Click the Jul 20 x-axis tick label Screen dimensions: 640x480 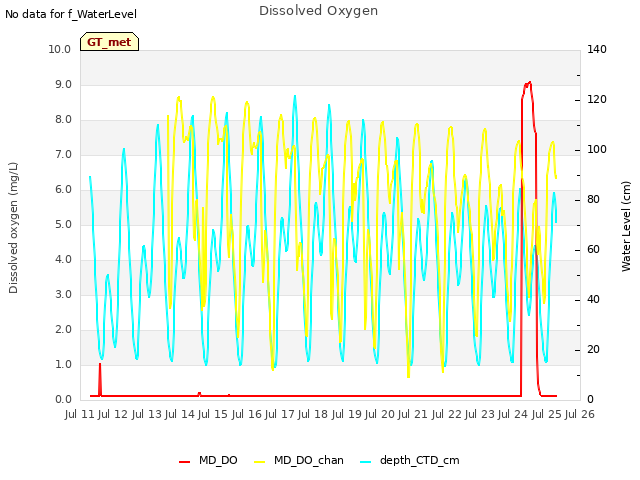tap(380, 414)
